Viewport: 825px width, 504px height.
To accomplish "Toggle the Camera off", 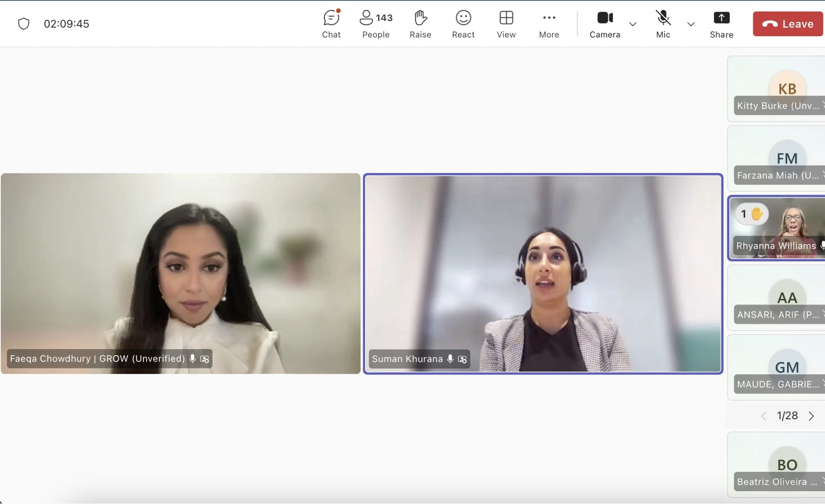I will point(605,24).
